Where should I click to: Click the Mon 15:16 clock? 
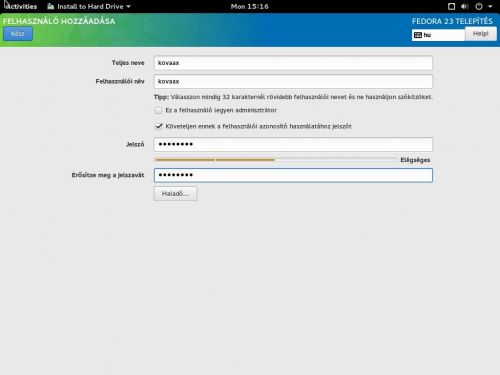(250, 6)
